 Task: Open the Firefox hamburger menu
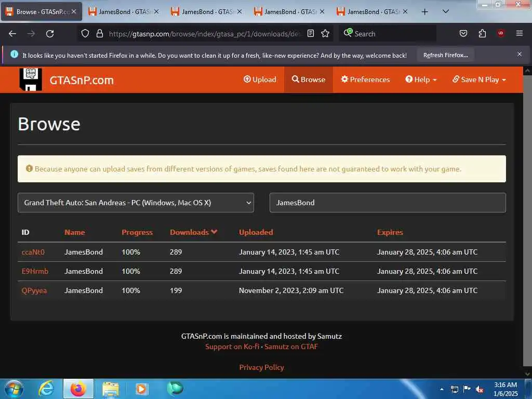point(519,33)
